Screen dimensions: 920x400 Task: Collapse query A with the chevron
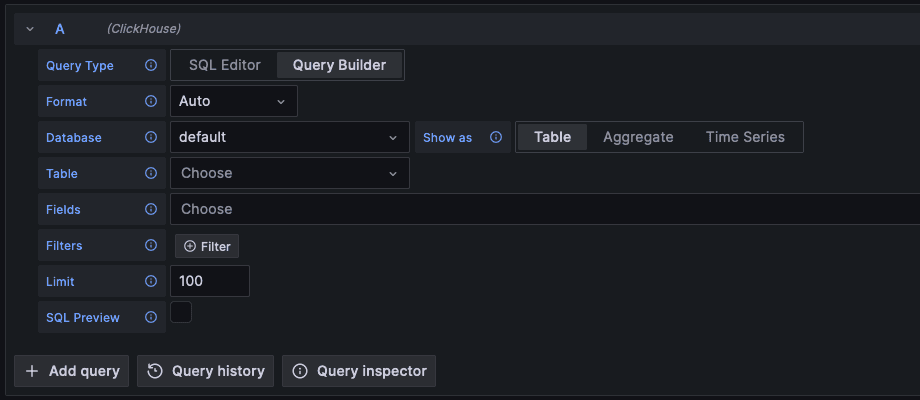pyautogui.click(x=30, y=30)
